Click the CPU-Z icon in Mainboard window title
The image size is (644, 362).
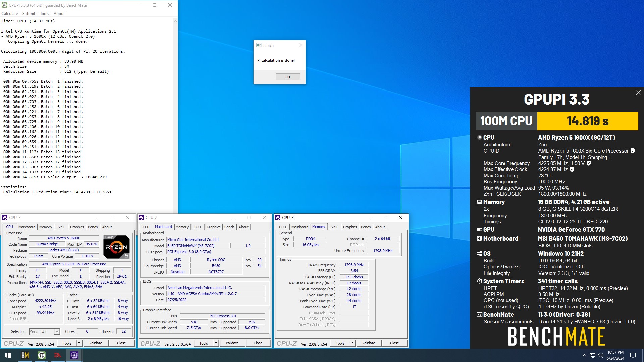coord(141,218)
